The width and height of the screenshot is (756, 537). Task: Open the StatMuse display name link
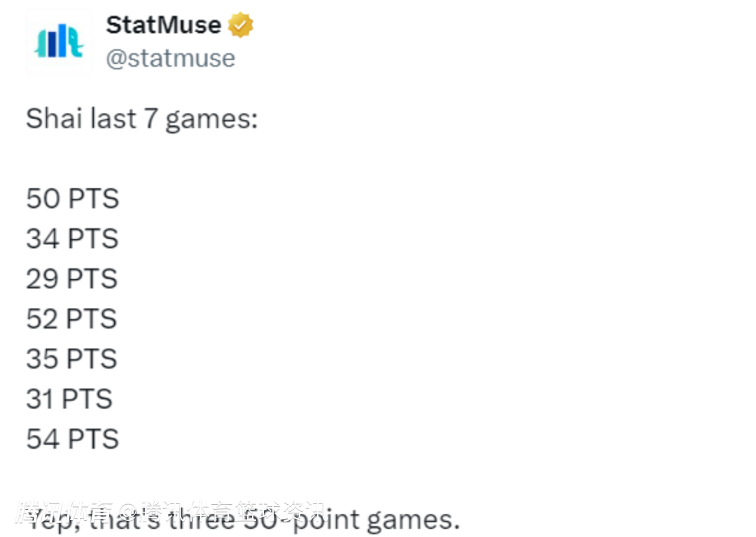point(163,25)
